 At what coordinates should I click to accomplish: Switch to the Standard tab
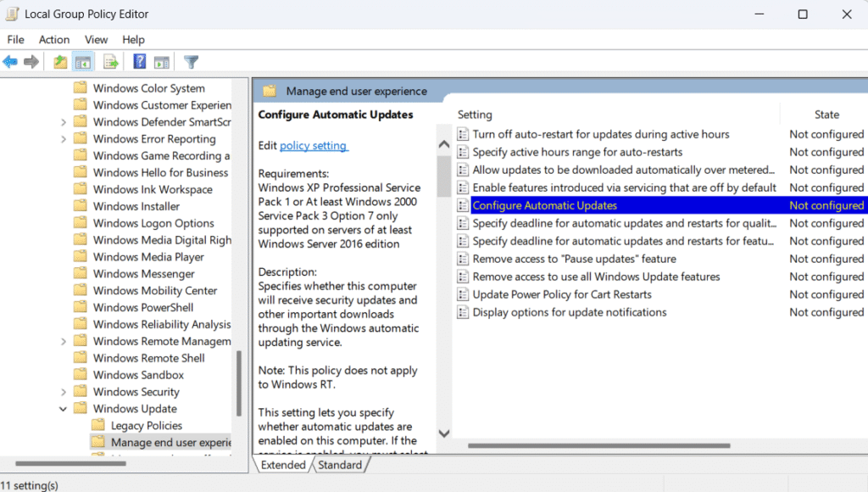(x=339, y=465)
